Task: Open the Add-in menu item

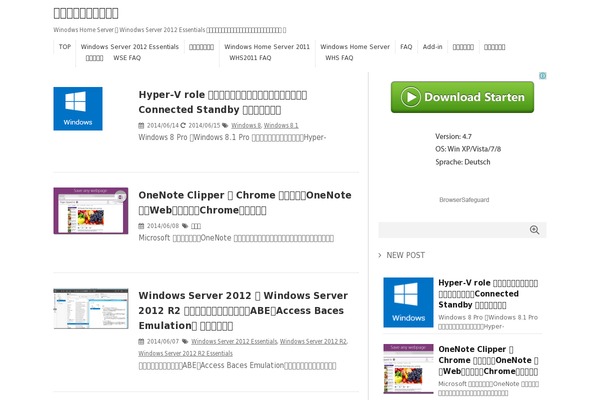Action: click(x=432, y=47)
